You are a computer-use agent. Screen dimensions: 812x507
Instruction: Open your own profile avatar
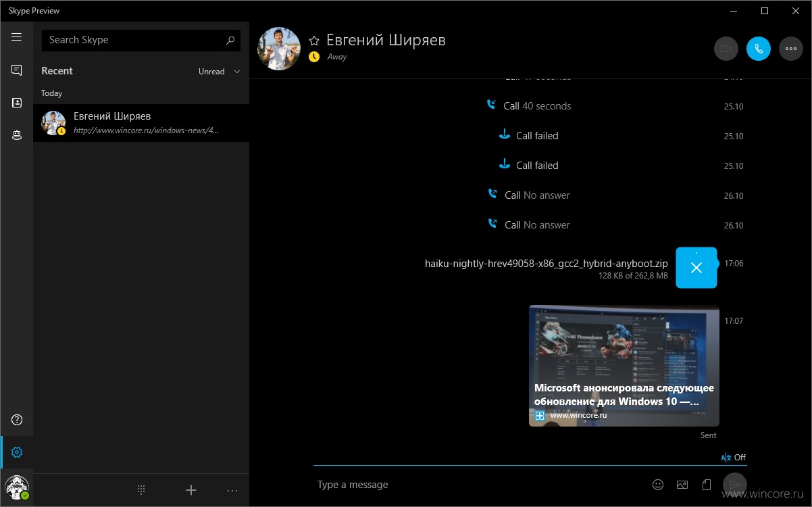(17, 487)
